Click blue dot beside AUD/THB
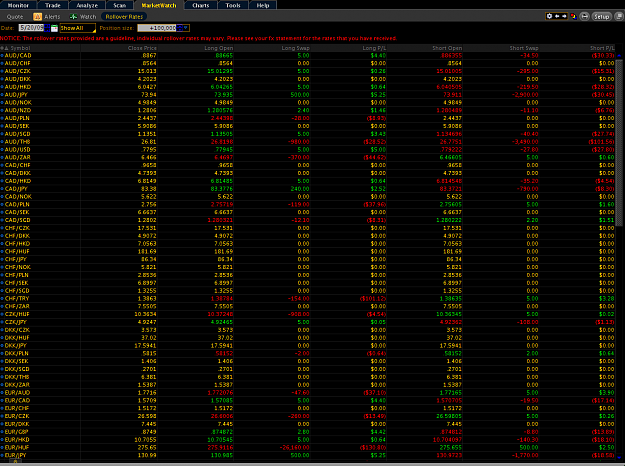 (2, 142)
